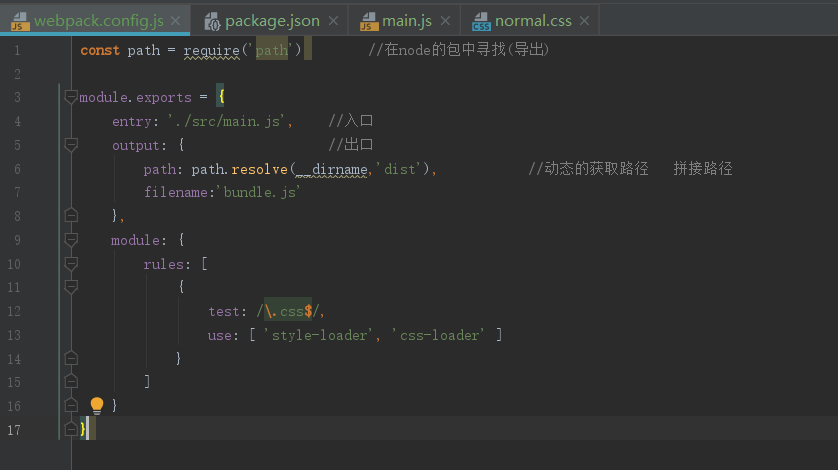
Task: Click the 'bundle.js' filename string
Action: point(259,192)
